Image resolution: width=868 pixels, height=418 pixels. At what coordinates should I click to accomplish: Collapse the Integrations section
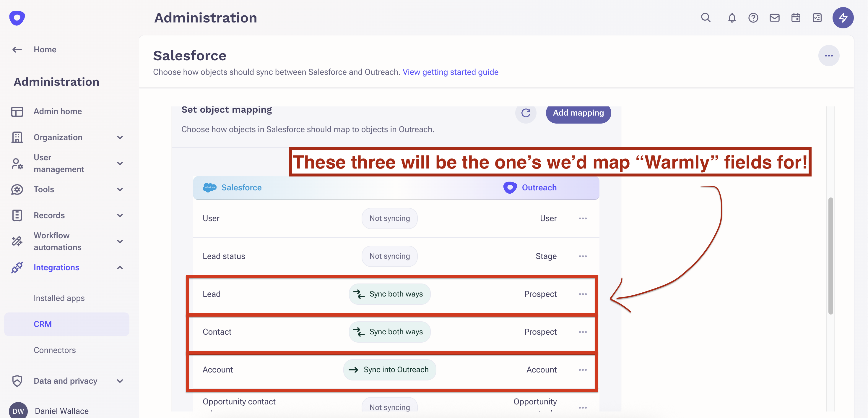point(120,267)
